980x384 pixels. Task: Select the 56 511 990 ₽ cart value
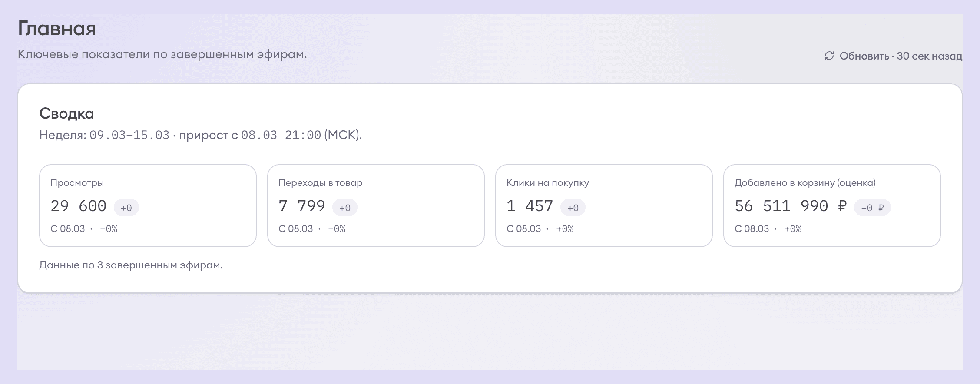791,206
